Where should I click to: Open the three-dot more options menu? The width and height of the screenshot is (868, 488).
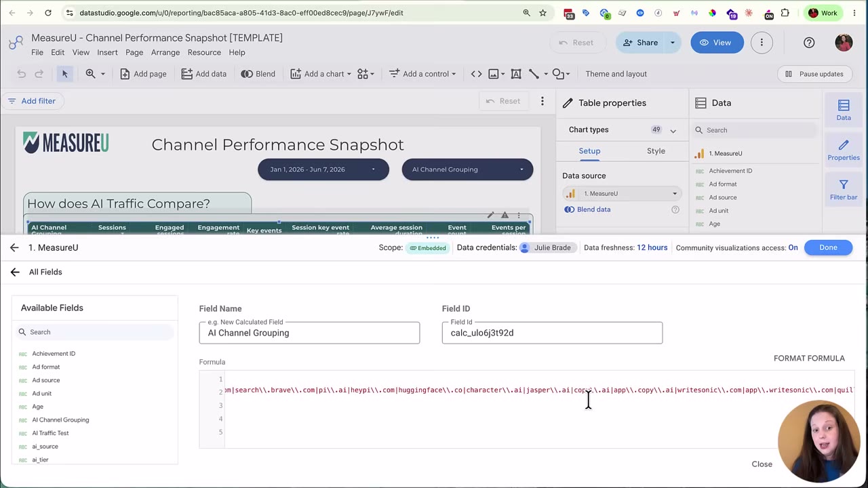(762, 43)
